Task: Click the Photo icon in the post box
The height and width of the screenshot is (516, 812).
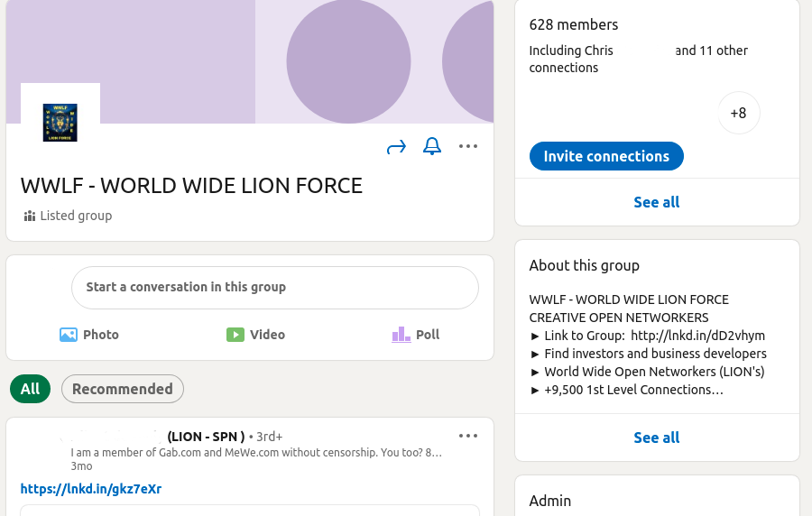Action: point(69,335)
